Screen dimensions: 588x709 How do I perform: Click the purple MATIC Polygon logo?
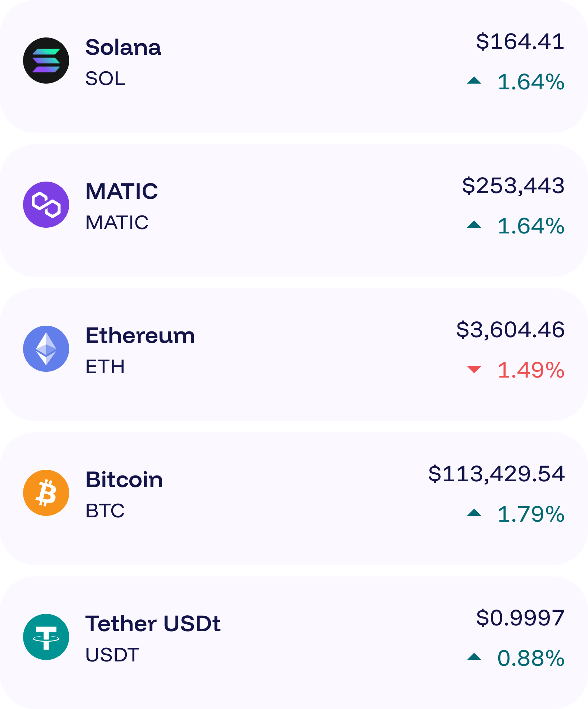46,205
